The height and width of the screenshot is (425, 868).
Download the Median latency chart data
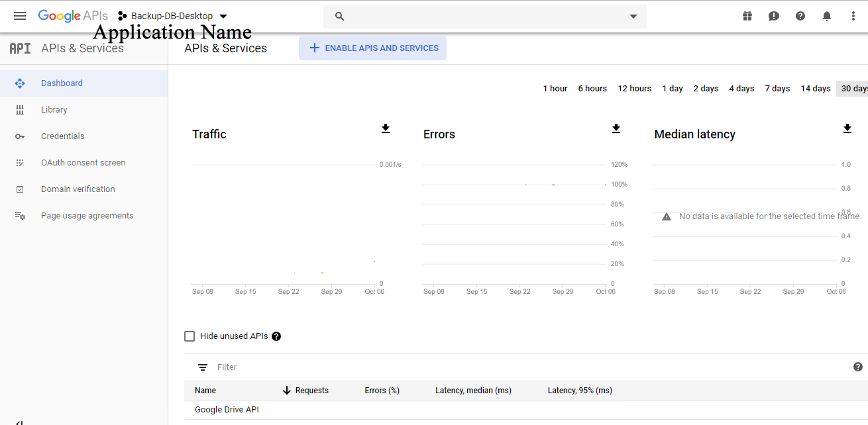pos(847,128)
